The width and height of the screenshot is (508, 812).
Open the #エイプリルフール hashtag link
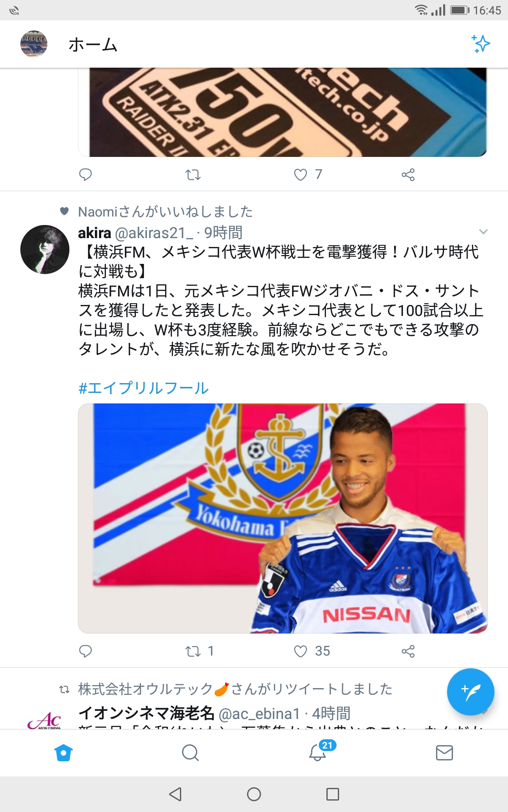(x=144, y=388)
